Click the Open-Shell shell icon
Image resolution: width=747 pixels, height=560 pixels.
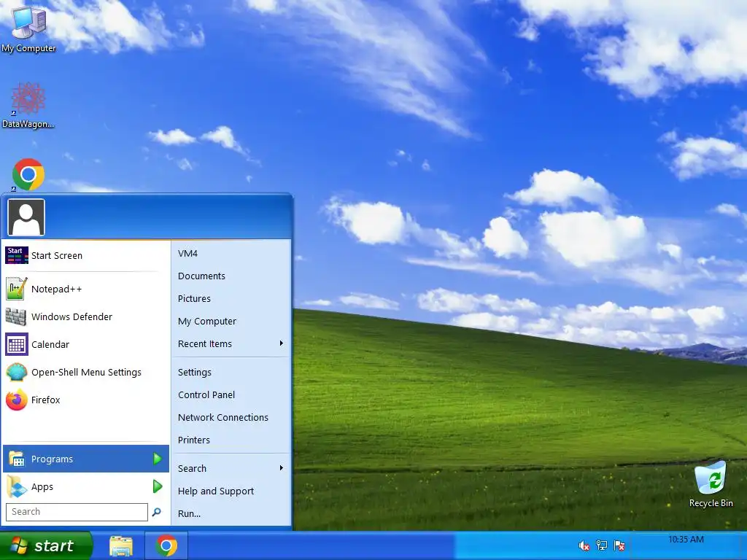click(16, 372)
